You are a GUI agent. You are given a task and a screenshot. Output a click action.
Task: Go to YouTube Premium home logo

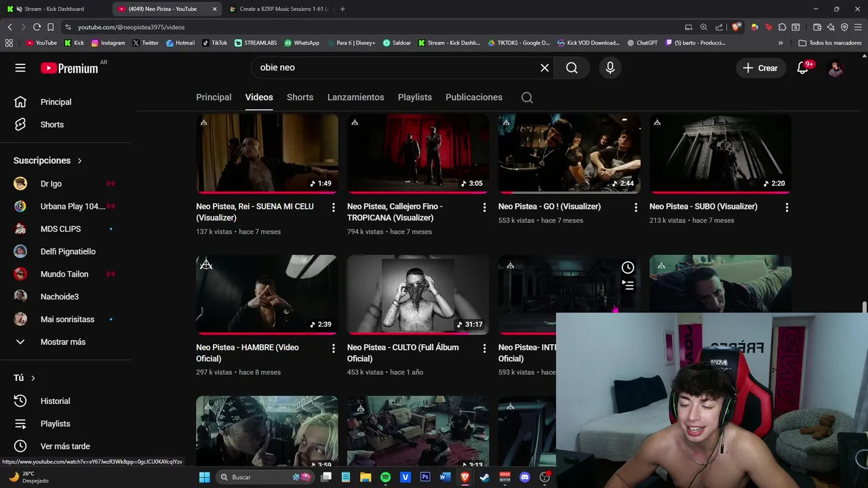coord(69,68)
